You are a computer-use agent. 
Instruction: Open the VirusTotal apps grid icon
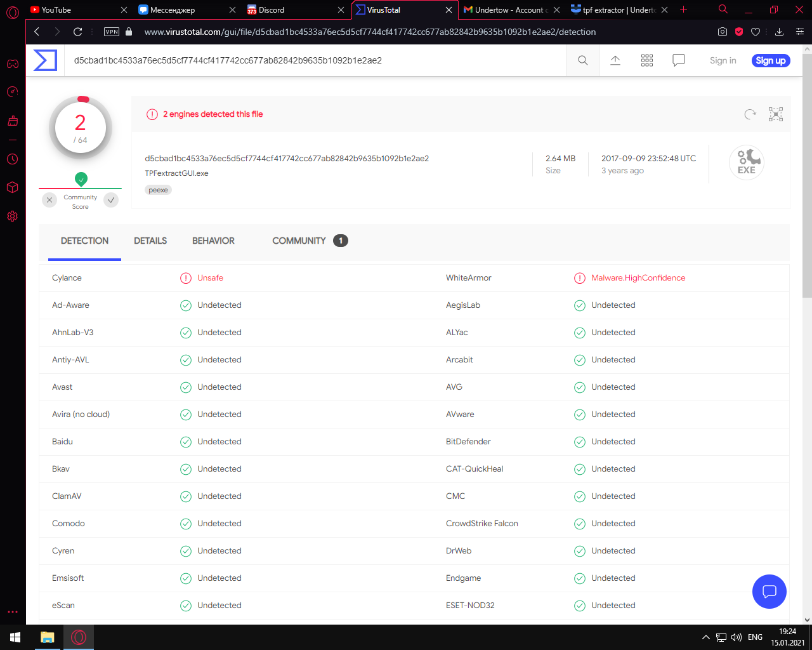tap(647, 60)
